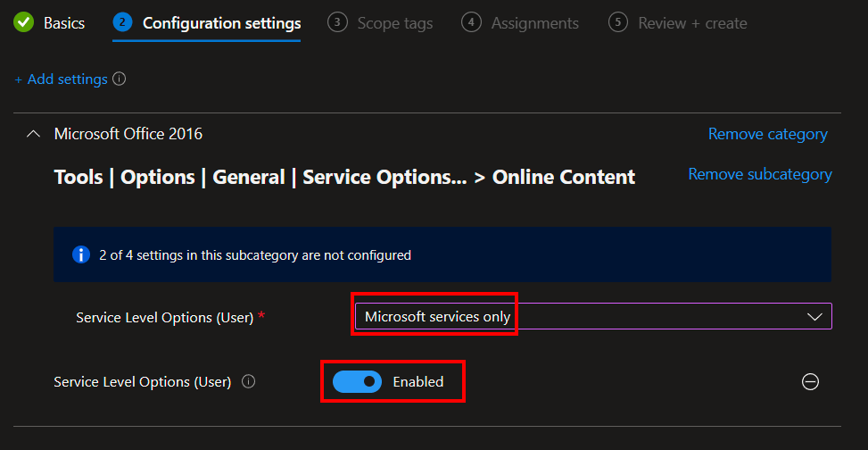
Task: Remove setting using the minus circle icon
Action: (x=810, y=382)
